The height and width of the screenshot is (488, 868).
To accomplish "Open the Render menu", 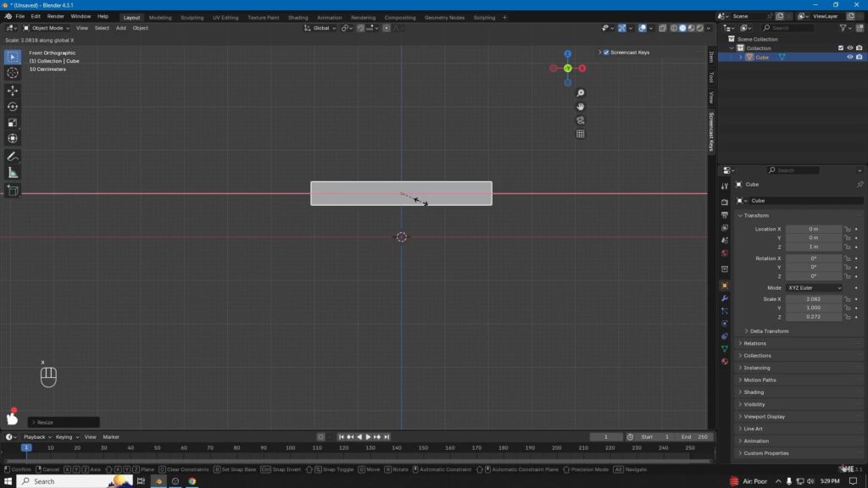I will coord(55,17).
